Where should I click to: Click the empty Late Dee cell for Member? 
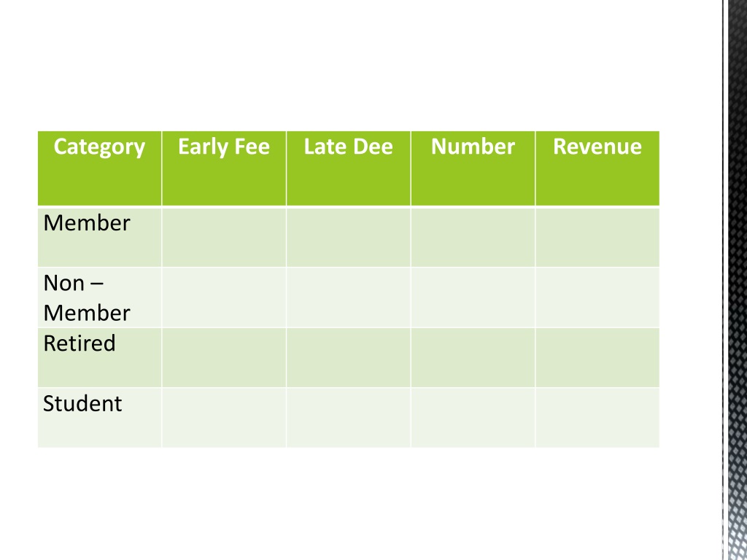348,237
